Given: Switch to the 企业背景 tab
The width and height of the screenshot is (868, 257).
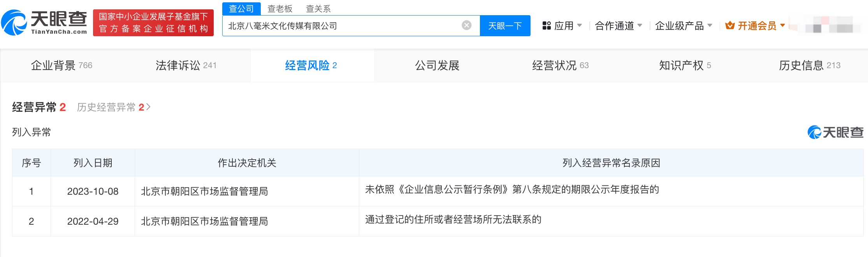Looking at the screenshot, I should coord(61,65).
